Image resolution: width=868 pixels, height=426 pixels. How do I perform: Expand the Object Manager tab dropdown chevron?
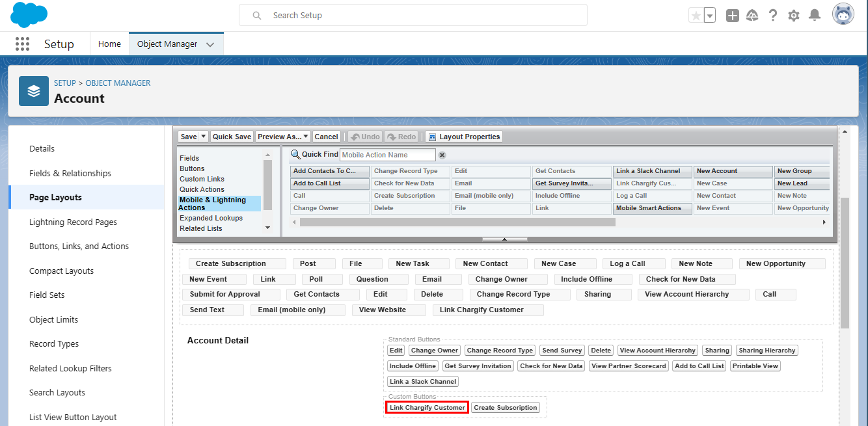click(x=210, y=44)
